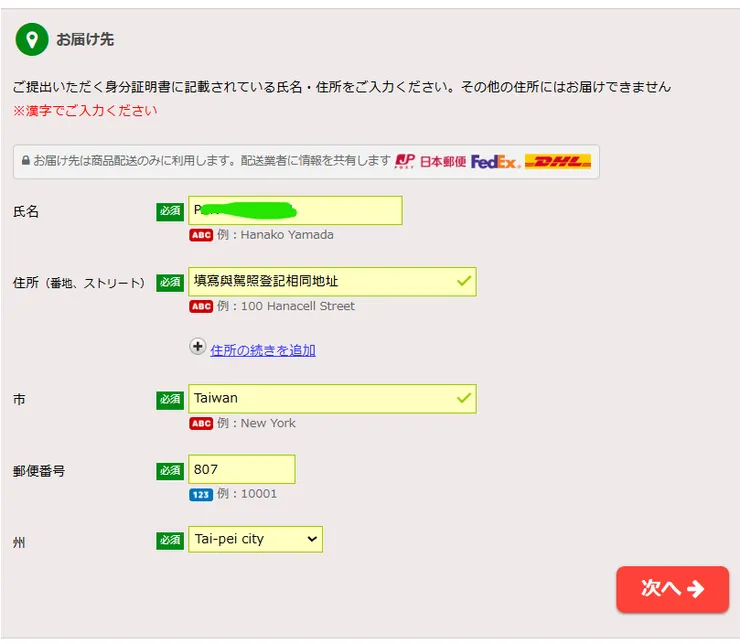Click the example text 10001
Screen dimensions: 740x644
(259, 494)
